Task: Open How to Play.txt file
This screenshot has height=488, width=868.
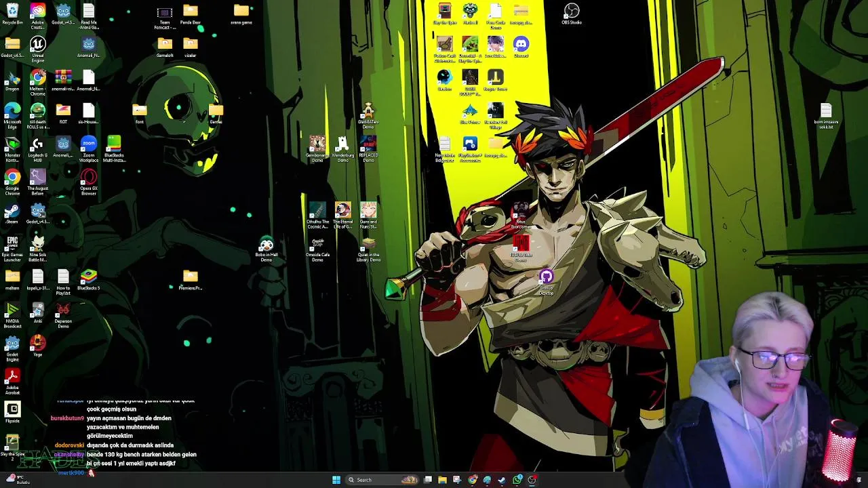Action: tap(63, 282)
